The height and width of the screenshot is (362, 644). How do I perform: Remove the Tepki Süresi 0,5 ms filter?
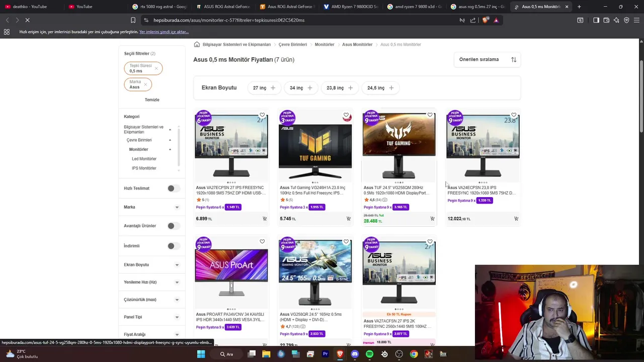coord(156,68)
